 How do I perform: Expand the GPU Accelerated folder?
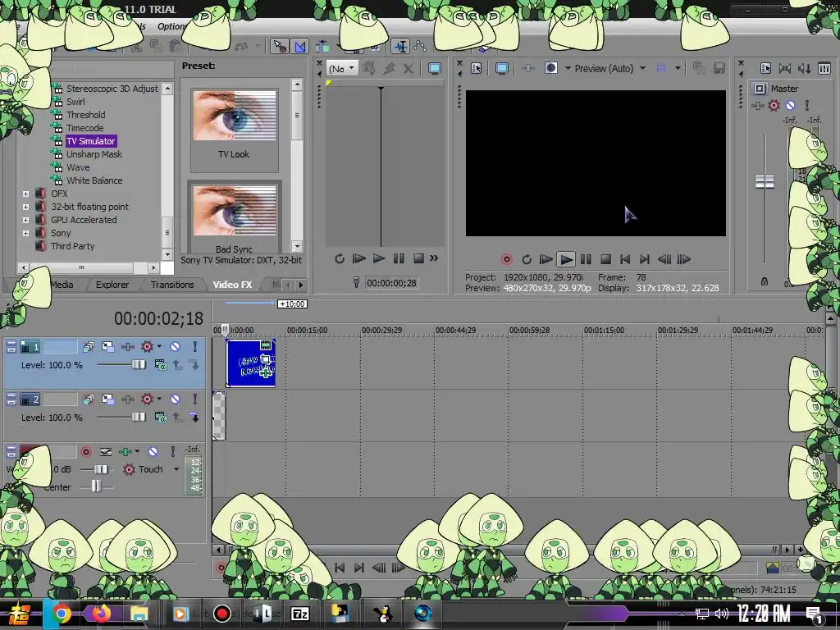(x=25, y=220)
